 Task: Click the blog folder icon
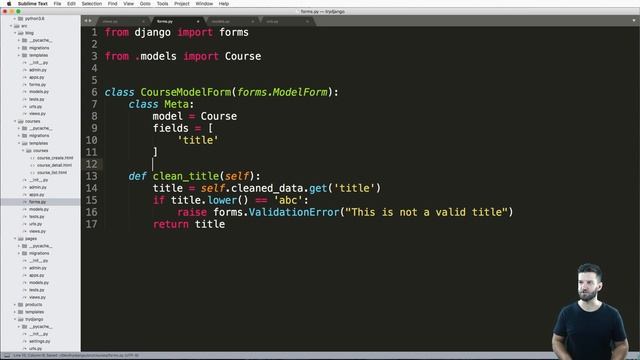coord(21,33)
